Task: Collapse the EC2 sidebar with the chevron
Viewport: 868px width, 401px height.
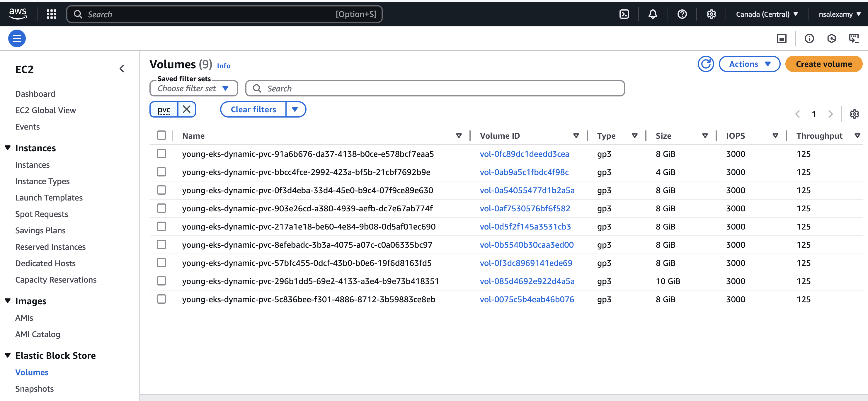Action: pyautogui.click(x=122, y=69)
